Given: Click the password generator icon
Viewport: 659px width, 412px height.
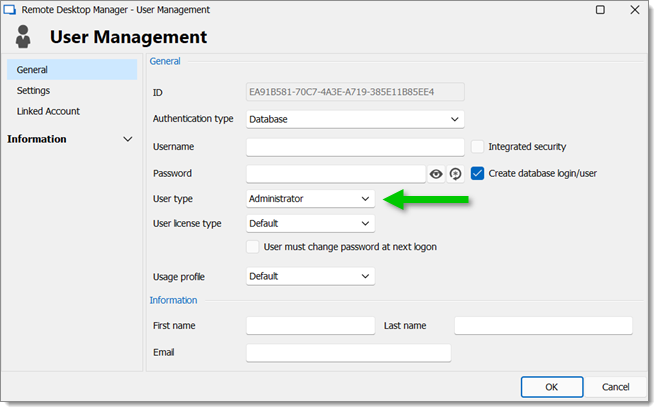Looking at the screenshot, I should click(455, 174).
